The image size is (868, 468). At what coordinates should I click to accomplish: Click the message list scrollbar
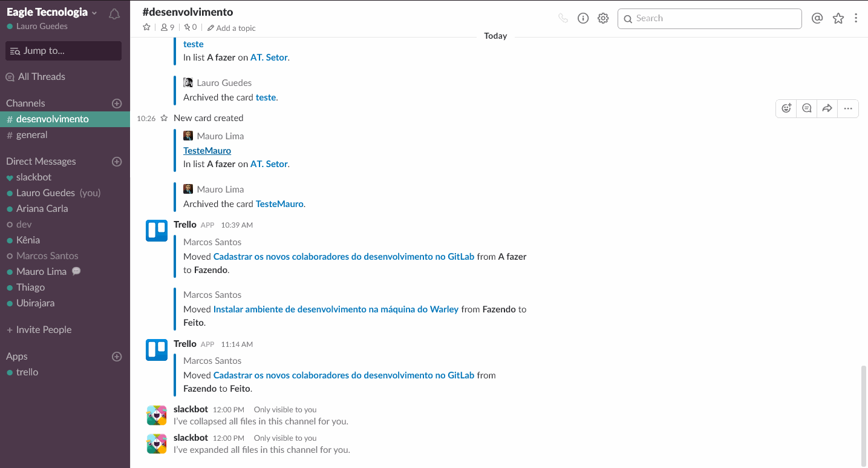863,415
